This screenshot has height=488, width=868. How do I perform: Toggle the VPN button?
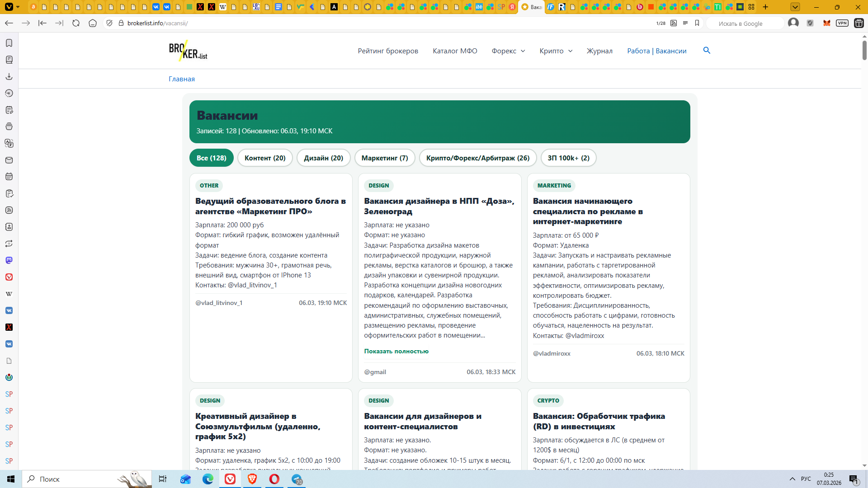coord(842,23)
